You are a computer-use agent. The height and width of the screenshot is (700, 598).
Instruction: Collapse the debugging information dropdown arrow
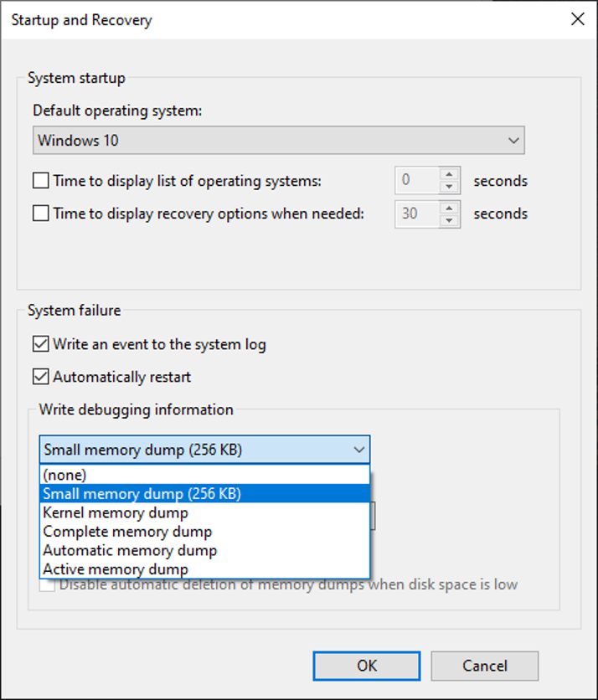pos(358,450)
